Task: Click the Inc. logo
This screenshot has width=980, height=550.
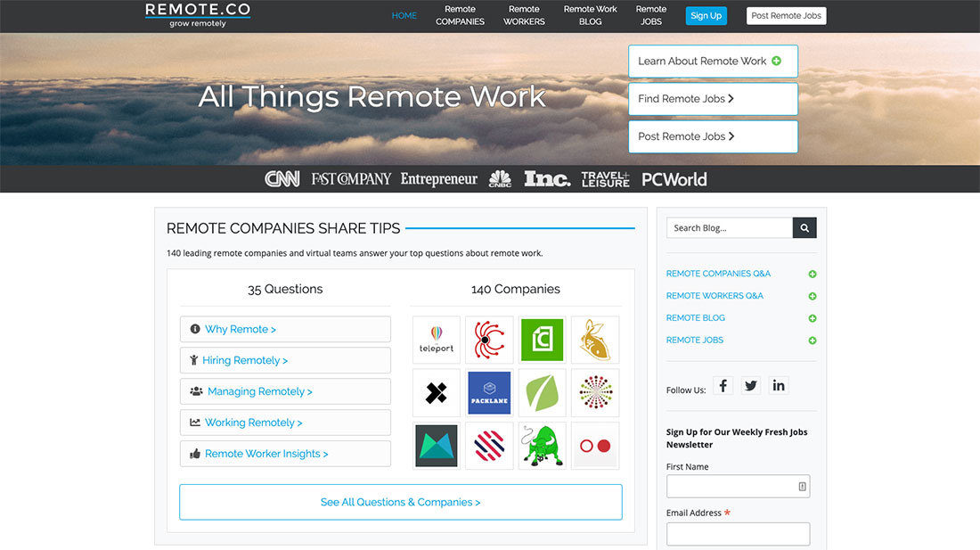Action: (x=547, y=179)
